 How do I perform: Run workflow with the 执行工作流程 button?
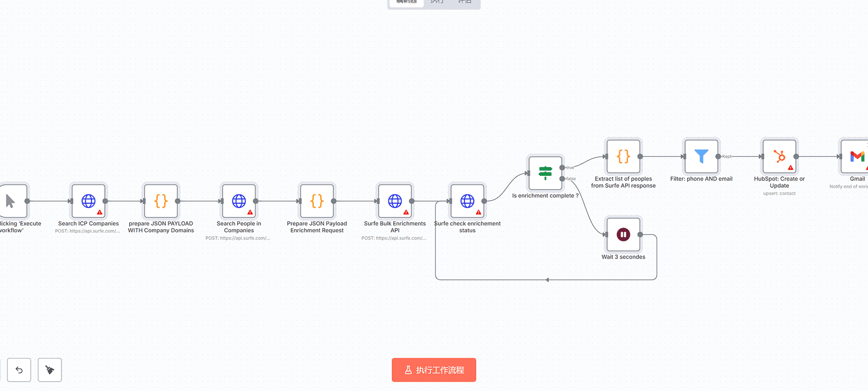point(433,370)
